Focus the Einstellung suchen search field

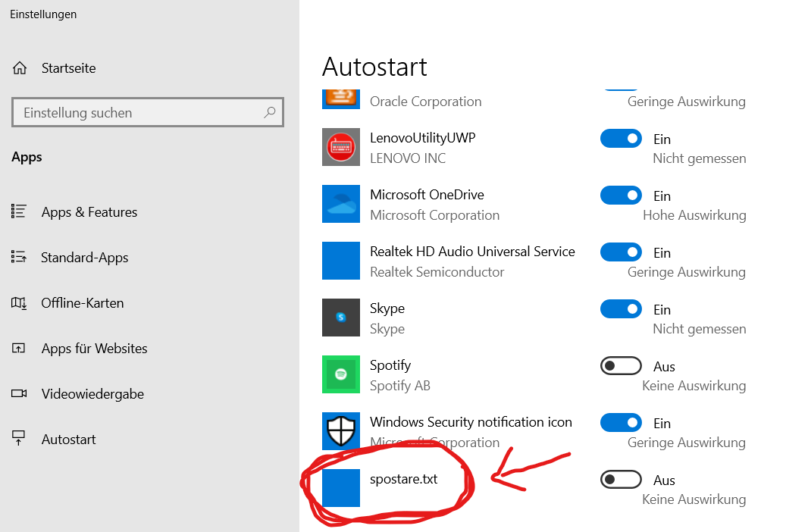point(147,112)
